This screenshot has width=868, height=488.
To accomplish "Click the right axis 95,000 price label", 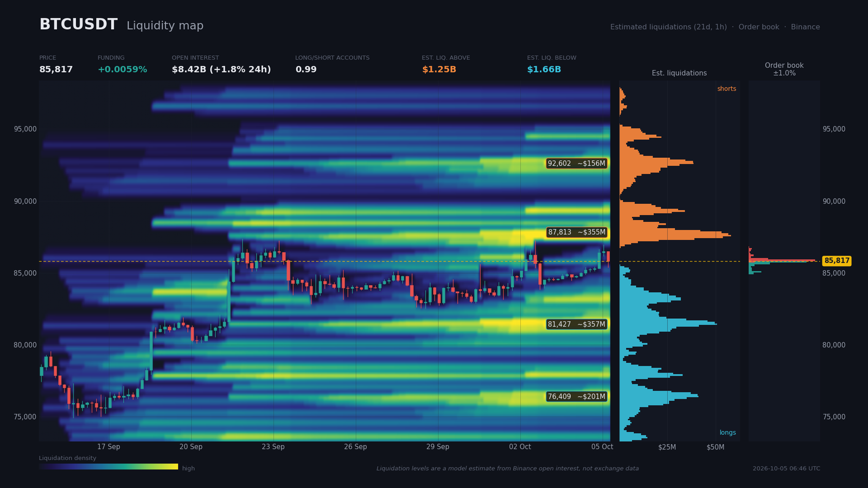I will pos(834,129).
